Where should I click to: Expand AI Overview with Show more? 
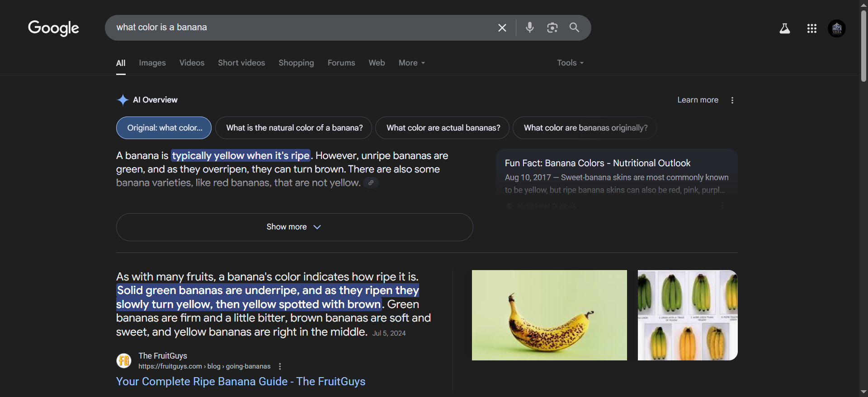294,227
